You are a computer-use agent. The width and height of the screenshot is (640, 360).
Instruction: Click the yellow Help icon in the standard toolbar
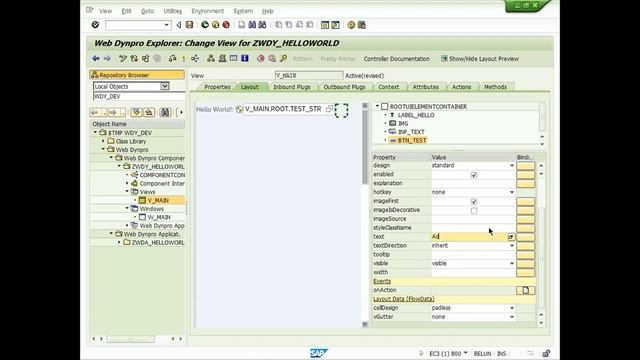click(x=351, y=25)
